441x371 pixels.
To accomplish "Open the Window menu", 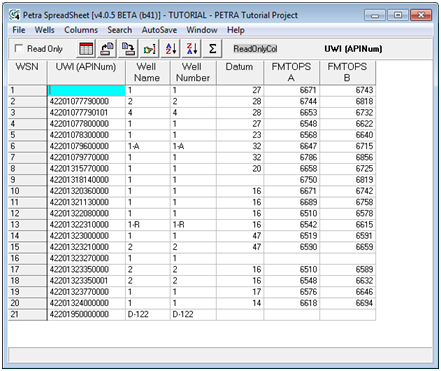I will coord(202,30).
